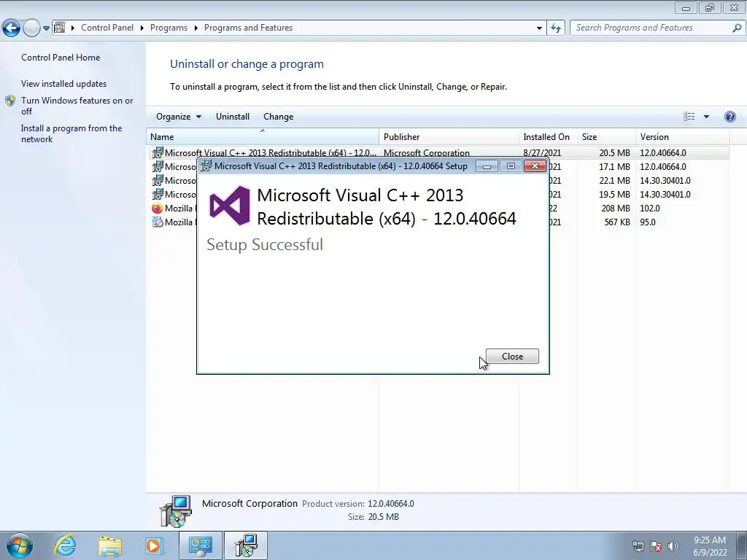Click program icon of 22.1 MB row

tap(158, 181)
